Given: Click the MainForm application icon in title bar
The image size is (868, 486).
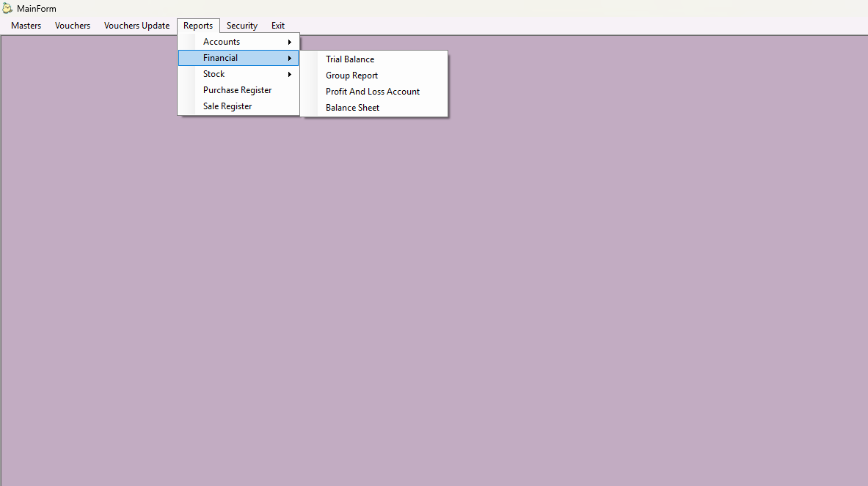Looking at the screenshot, I should tap(7, 8).
